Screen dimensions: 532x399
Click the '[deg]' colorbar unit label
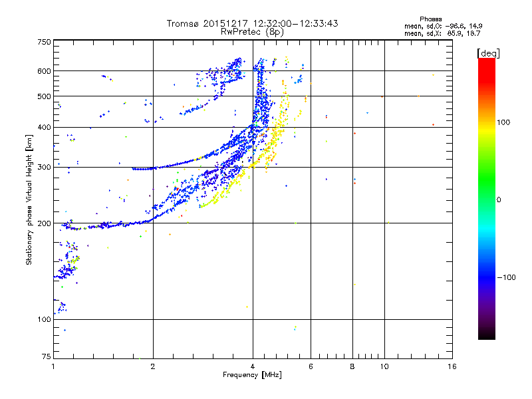point(488,53)
